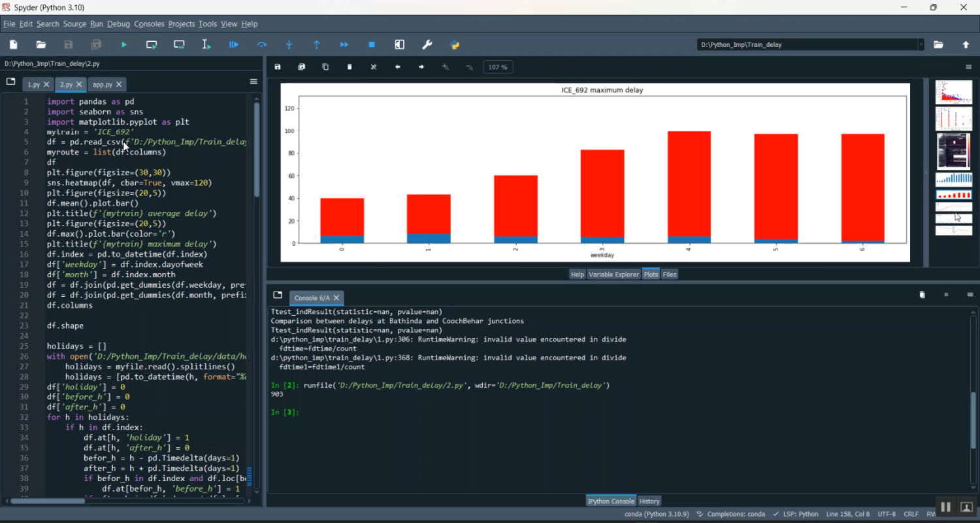Select the Debug file toolbar icon
Viewport: 980px width, 523px height.
(234, 44)
